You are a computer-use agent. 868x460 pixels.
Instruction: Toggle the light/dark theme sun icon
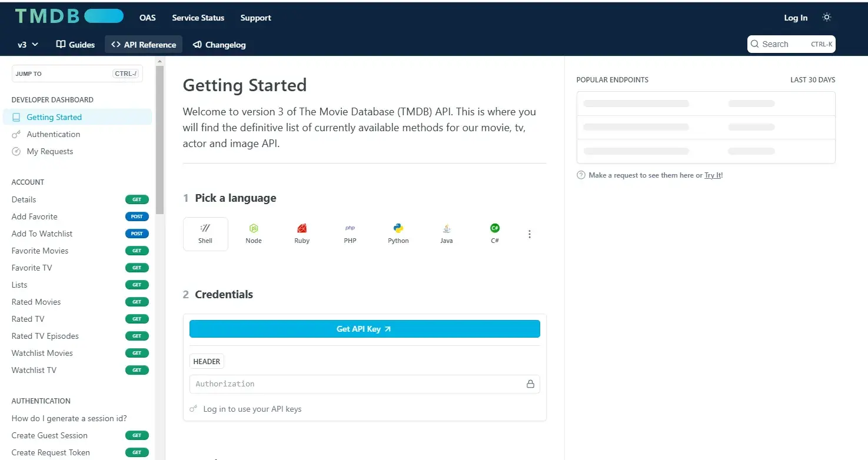[x=827, y=18]
